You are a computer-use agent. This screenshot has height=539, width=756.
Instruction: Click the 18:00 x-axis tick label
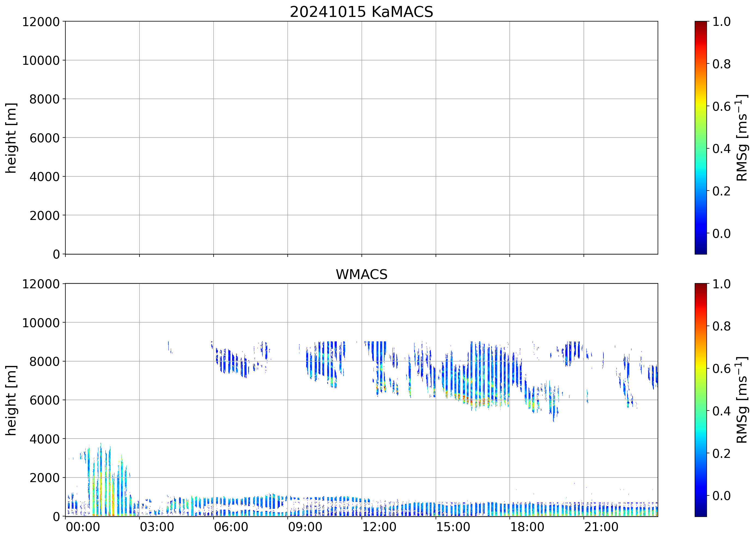click(x=527, y=527)
